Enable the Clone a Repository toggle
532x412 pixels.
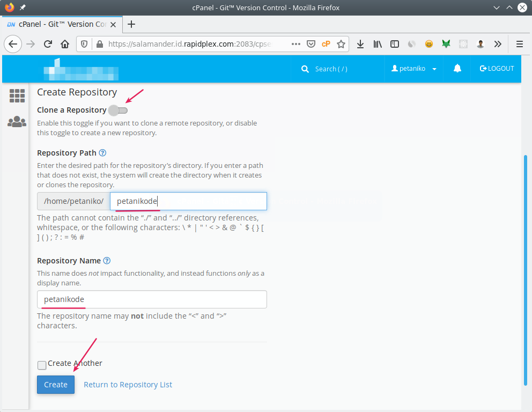[119, 110]
